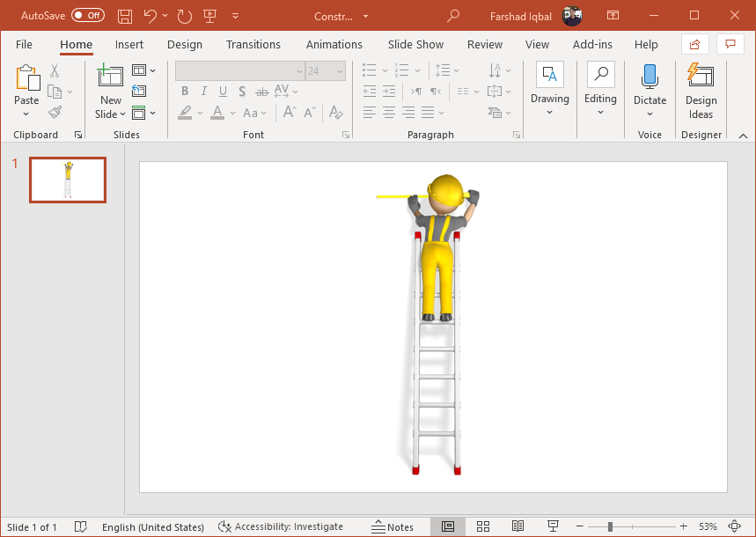Click the Share icon button

point(694,44)
